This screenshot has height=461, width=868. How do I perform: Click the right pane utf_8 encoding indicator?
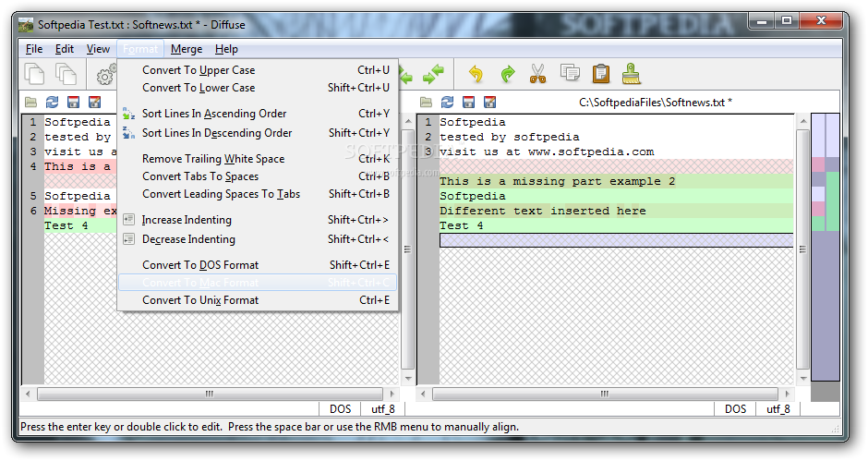click(x=778, y=409)
